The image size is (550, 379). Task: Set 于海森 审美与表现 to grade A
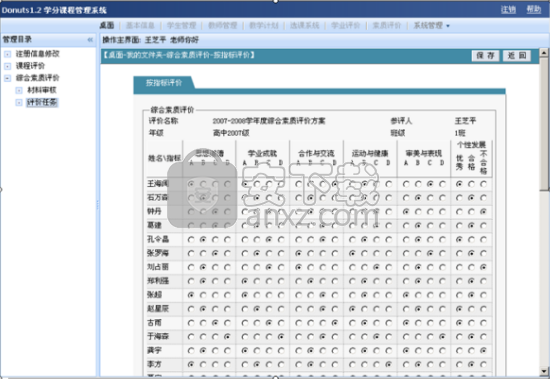406,337
